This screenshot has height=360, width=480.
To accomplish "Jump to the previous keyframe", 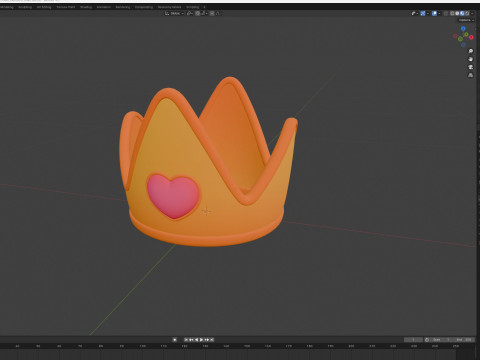I will click(x=191, y=340).
